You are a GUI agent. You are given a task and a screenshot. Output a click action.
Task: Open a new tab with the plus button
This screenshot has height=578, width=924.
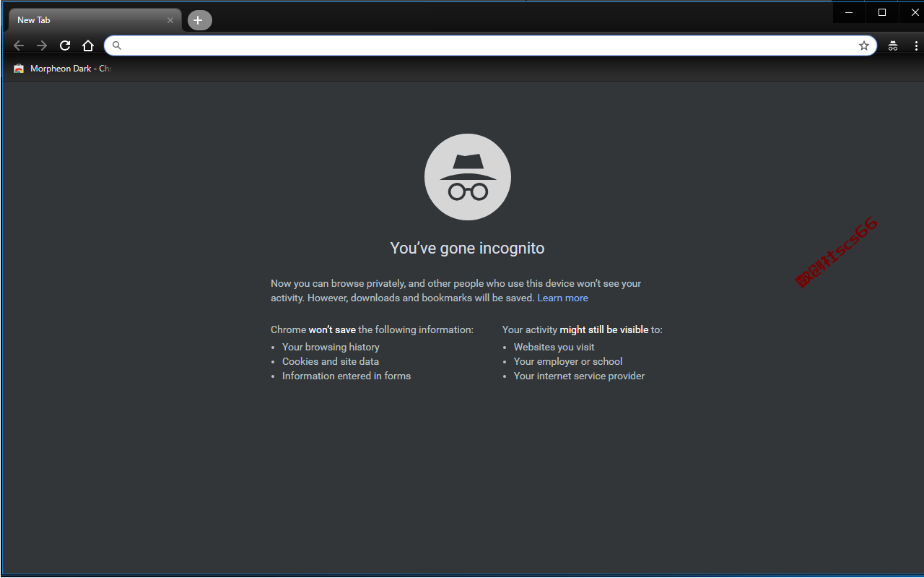(200, 20)
